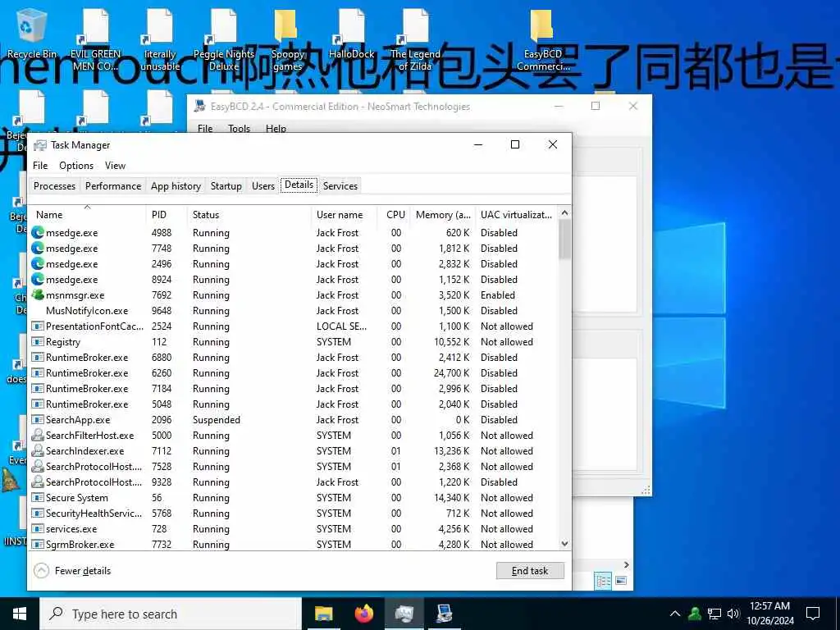Select the SearchApp.exe Suspended row
Screen dimensions: 840x630
[294, 419]
